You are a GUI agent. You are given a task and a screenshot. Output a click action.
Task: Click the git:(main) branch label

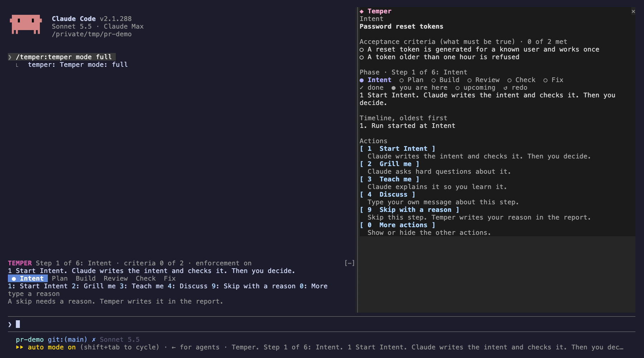[68, 339]
